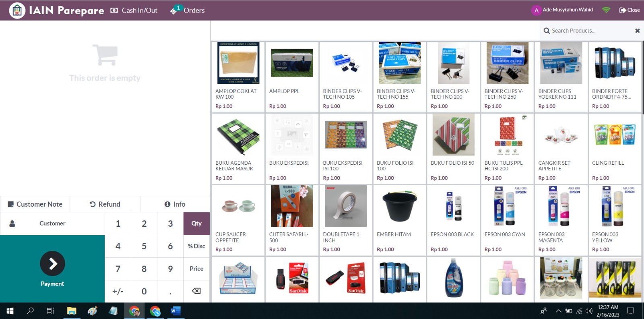Image resolution: width=644 pixels, height=319 pixels.
Task: Select the Qty numpad mode
Action: coord(196,224)
